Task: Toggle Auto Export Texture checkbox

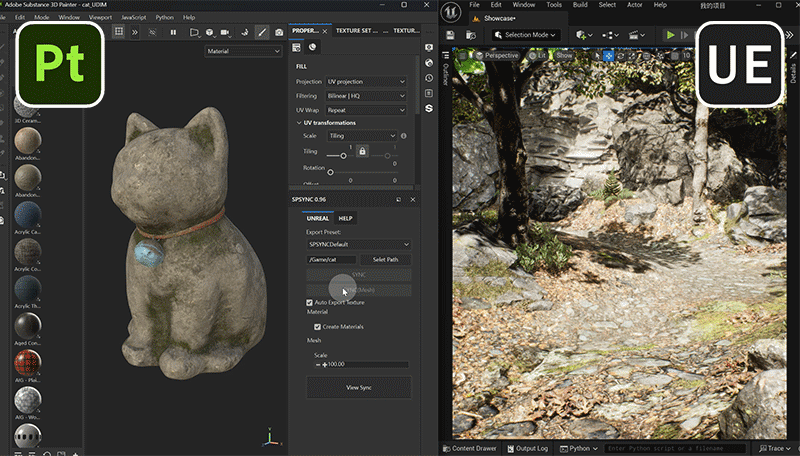Action: point(309,302)
